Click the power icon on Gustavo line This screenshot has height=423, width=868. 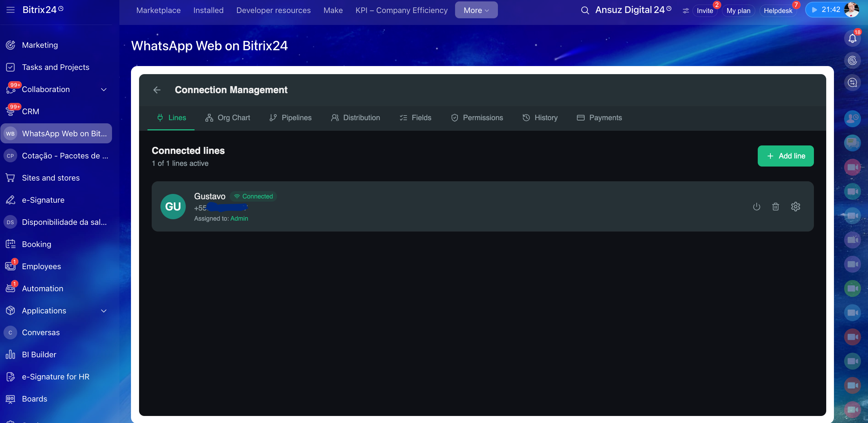(x=756, y=207)
